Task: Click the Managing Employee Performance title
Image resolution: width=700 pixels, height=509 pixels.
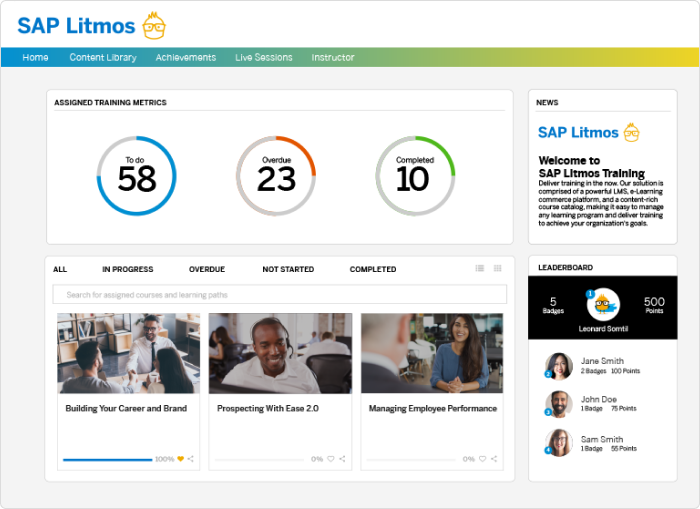Action: tap(433, 408)
